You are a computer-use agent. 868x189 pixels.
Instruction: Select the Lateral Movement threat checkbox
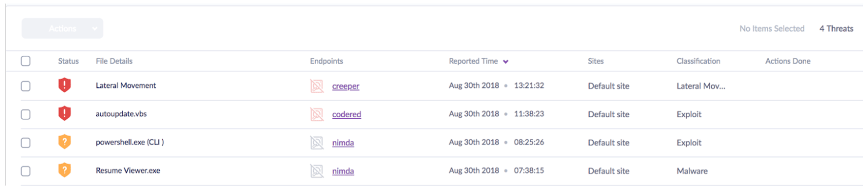pyautogui.click(x=25, y=86)
